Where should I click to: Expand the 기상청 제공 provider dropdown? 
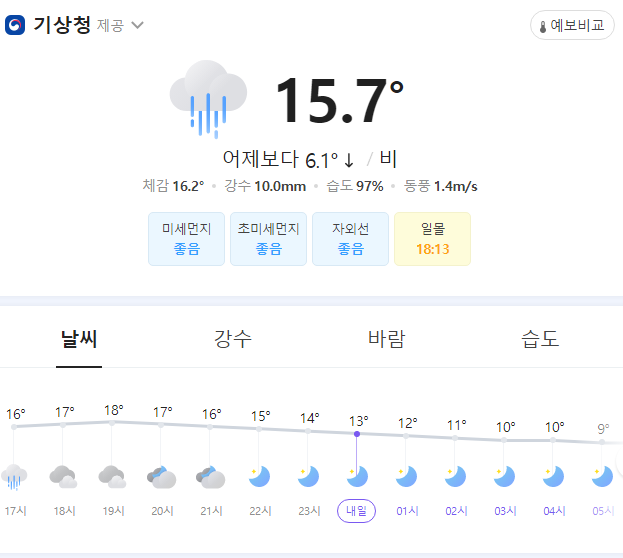[x=137, y=25]
